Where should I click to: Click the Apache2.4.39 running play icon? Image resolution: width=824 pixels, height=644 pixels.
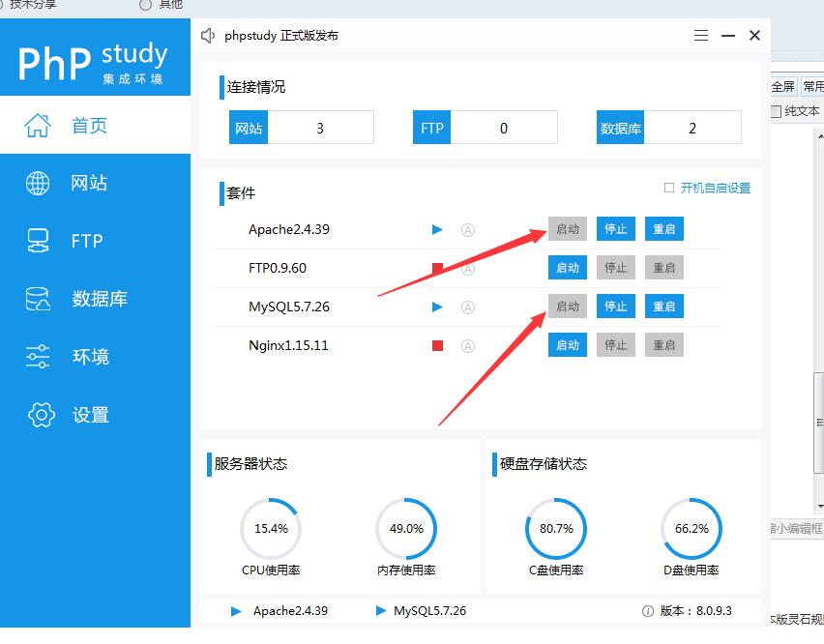click(x=437, y=229)
